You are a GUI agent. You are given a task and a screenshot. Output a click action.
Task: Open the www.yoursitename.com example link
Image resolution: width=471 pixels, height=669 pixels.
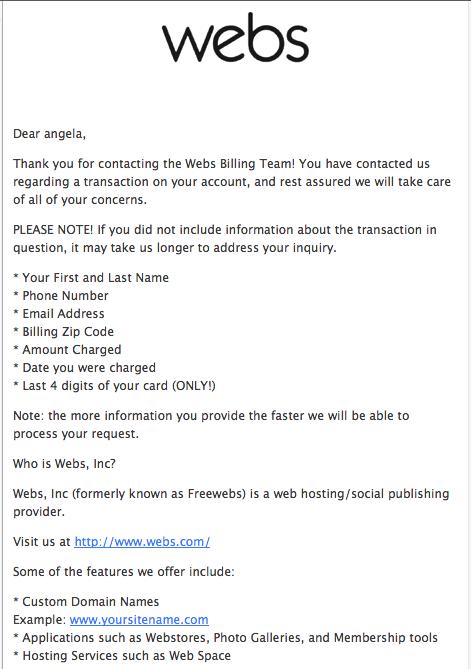[x=139, y=620]
